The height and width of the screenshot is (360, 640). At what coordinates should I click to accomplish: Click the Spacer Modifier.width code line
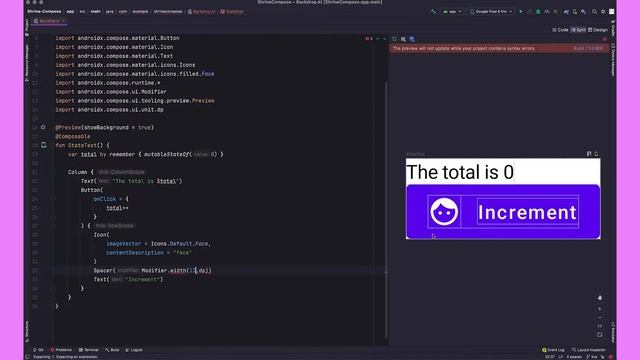tap(152, 270)
